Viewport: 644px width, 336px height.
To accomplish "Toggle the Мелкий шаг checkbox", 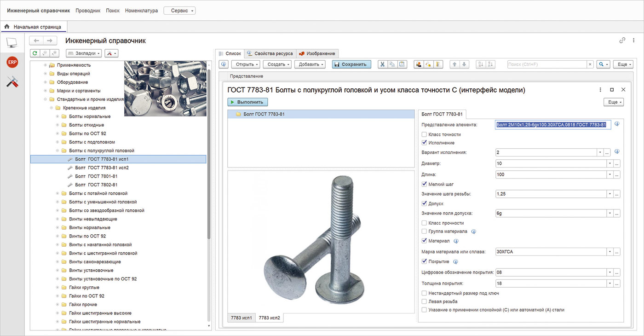I will point(424,184).
